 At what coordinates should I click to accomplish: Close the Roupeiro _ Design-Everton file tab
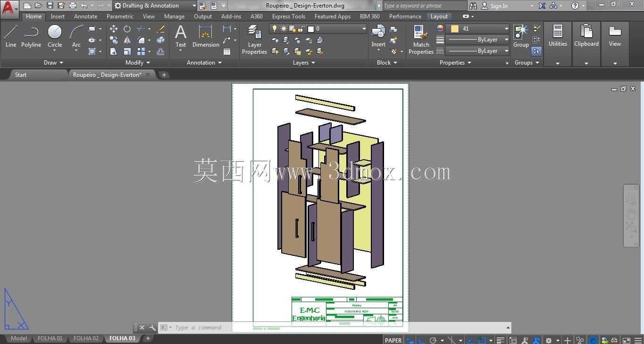click(x=148, y=74)
